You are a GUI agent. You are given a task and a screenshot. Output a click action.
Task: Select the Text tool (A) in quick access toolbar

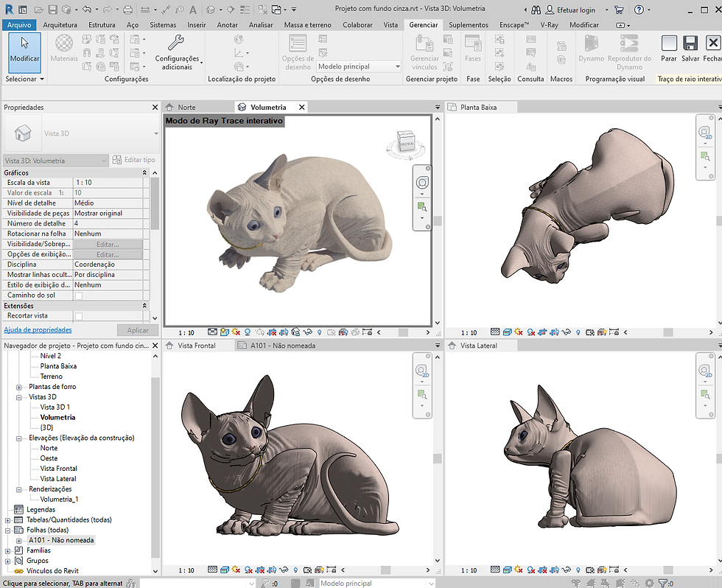coord(193,10)
